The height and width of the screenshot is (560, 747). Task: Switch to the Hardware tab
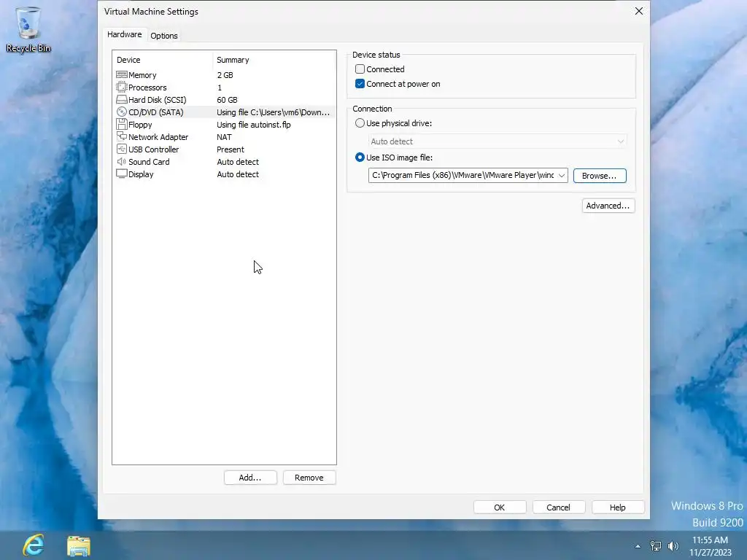point(124,34)
